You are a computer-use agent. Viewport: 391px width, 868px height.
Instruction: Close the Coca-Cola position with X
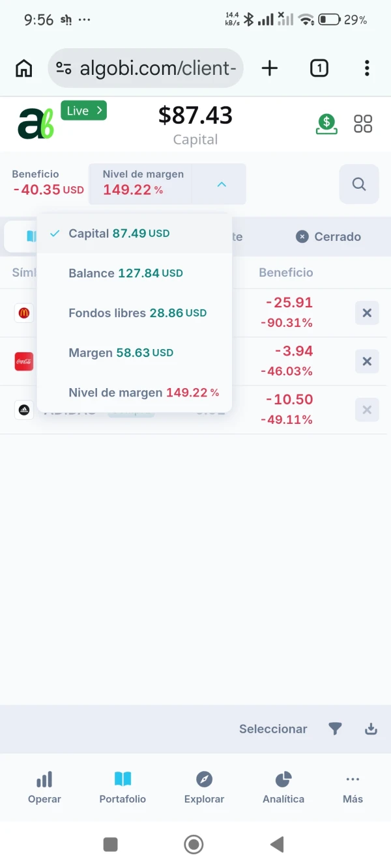(367, 361)
